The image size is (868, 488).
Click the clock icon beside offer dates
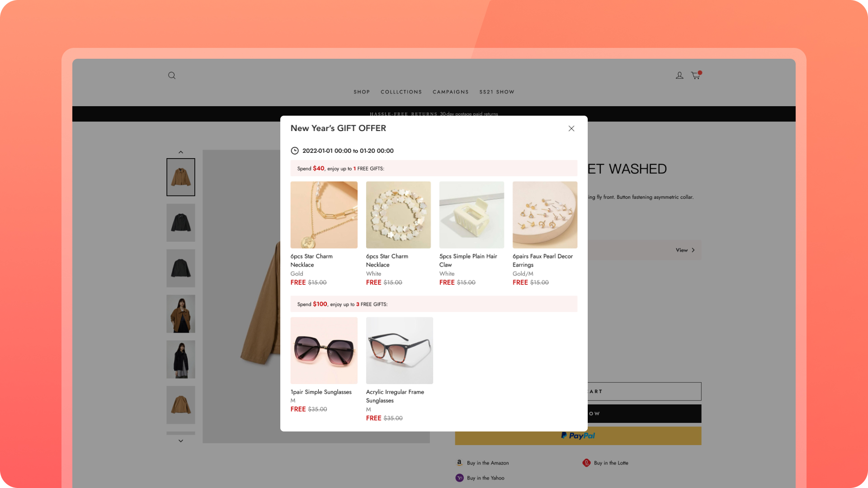[x=295, y=151]
